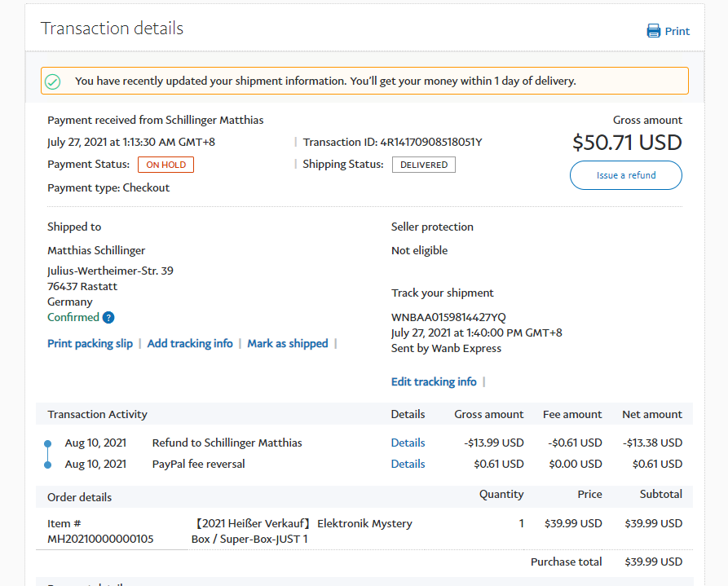Click the ON HOLD payment status badge
728x586 pixels.
click(x=165, y=165)
